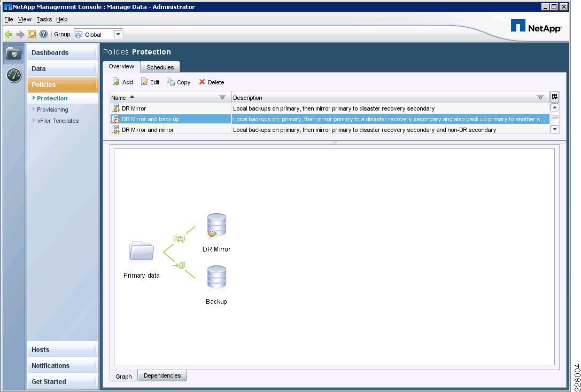Click the DR Mirror and back up row icon
This screenshot has height=392, width=581.
pos(115,119)
